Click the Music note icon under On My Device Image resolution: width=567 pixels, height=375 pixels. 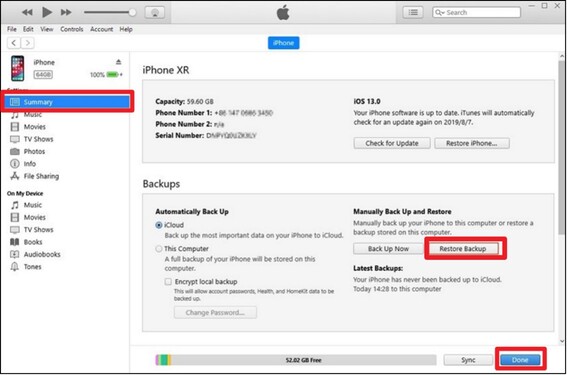(15, 205)
